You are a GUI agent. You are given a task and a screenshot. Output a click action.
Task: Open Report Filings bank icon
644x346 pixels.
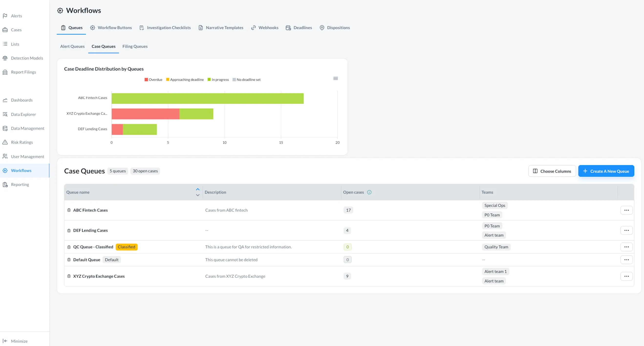pos(5,72)
